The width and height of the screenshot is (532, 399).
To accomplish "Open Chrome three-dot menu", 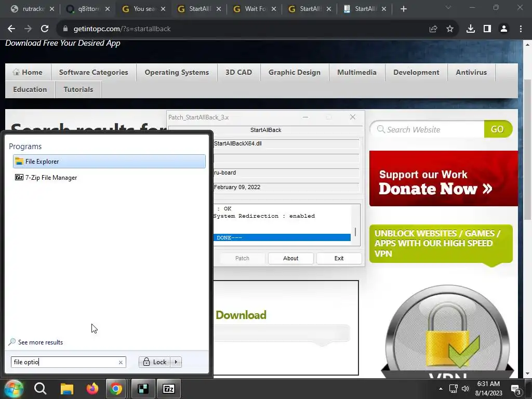I will pyautogui.click(x=521, y=29).
